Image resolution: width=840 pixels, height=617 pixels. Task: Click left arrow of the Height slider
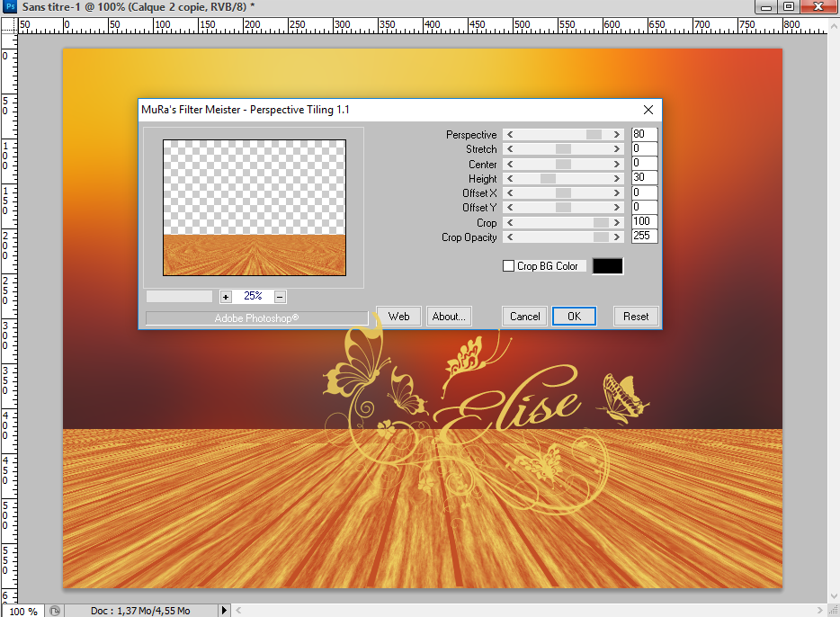tap(510, 179)
